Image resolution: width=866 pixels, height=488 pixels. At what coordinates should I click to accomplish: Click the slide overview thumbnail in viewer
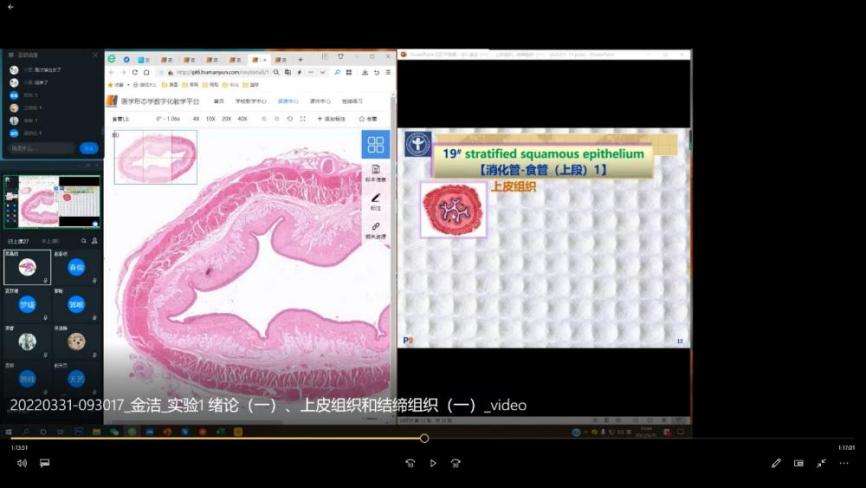click(x=155, y=157)
